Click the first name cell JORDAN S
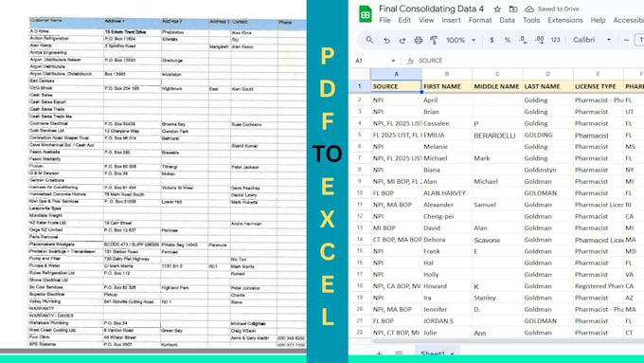The width and height of the screenshot is (644, 363). click(x=447, y=320)
